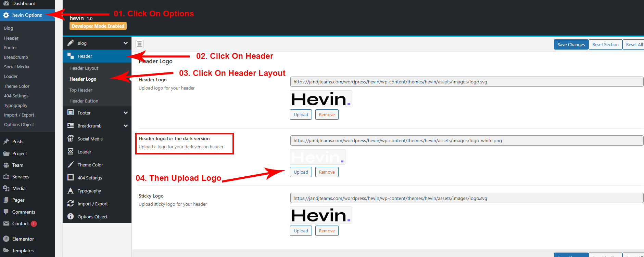Viewport: 644px width, 257px height.
Task: Click the Sticky Logo URL field
Action: coord(466,198)
